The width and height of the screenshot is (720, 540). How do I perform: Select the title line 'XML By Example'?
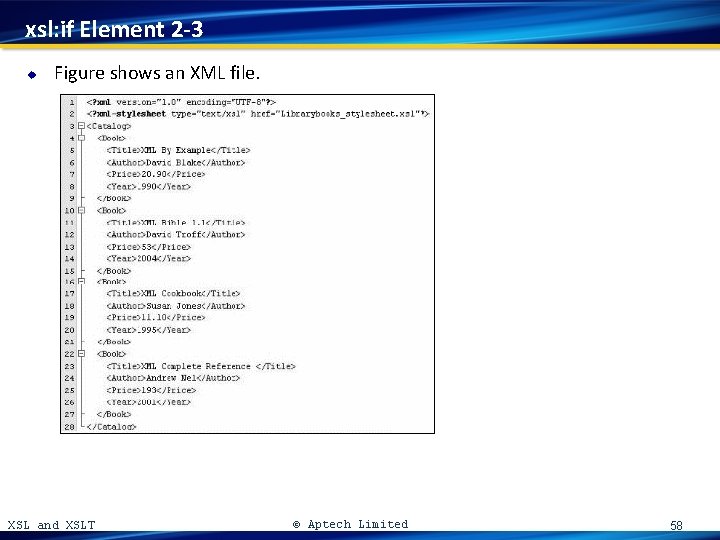pyautogui.click(x=178, y=150)
